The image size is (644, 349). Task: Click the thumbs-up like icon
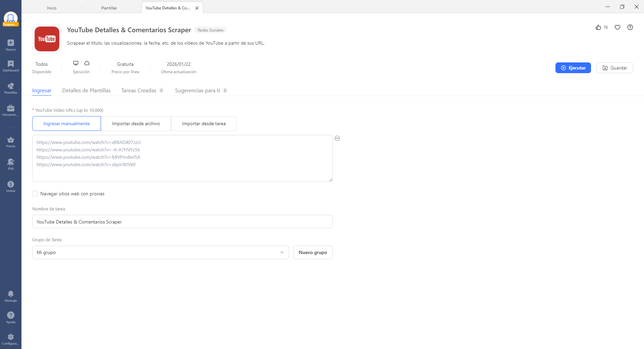598,28
